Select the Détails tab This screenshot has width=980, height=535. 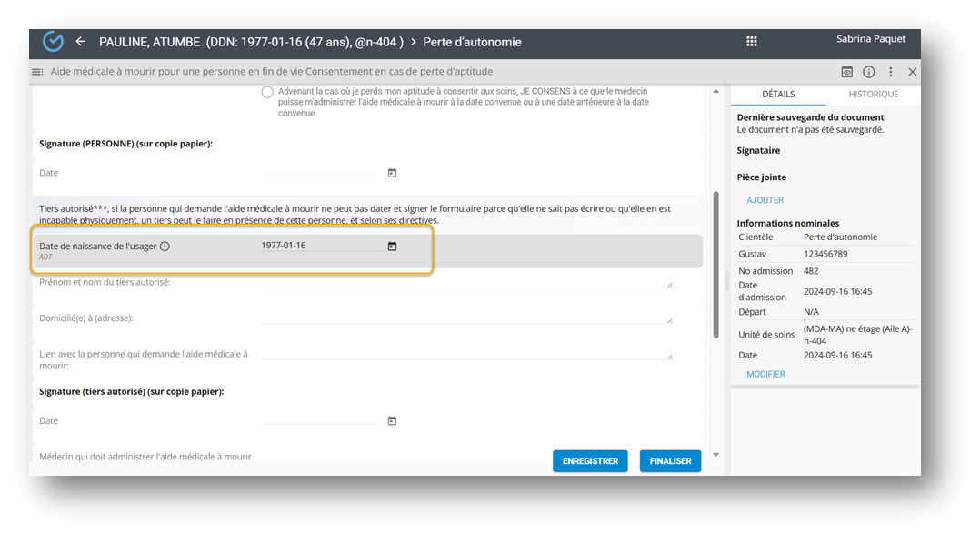778,94
